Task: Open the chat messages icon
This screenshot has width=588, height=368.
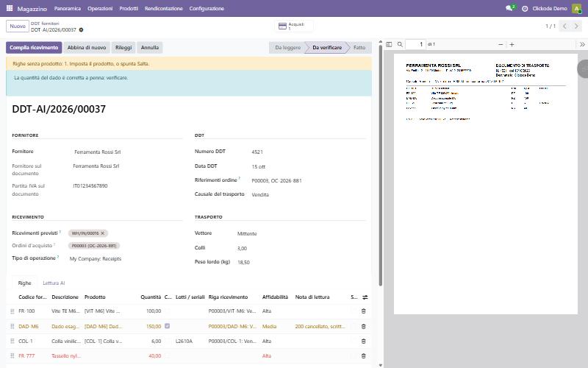Action: 509,8
